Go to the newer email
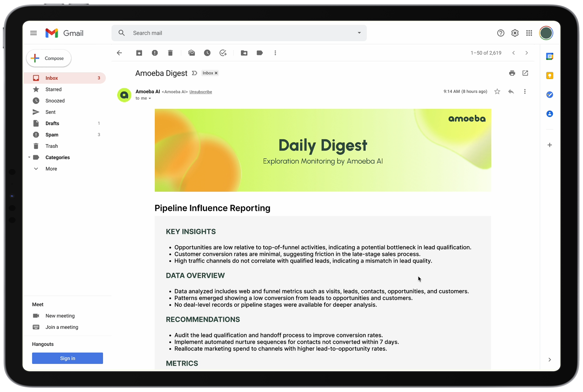This screenshot has height=392, width=583. (513, 53)
